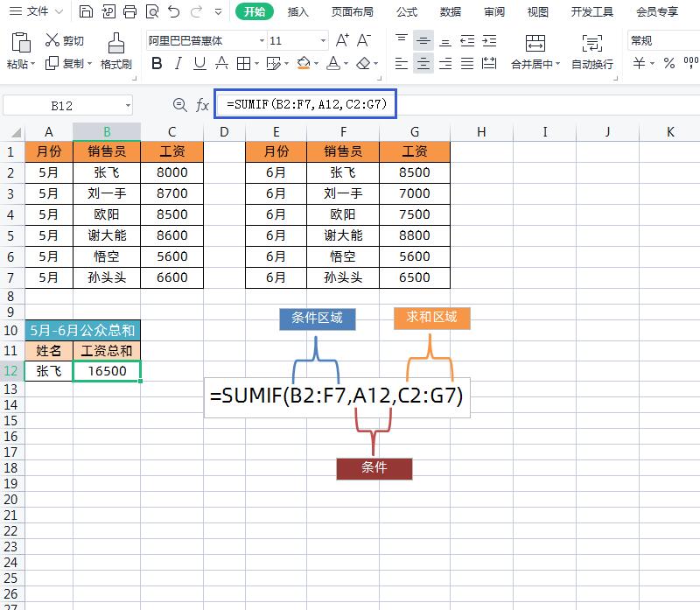Expand the Paste options dropdown arrow
The height and width of the screenshot is (610, 700).
tap(32, 64)
